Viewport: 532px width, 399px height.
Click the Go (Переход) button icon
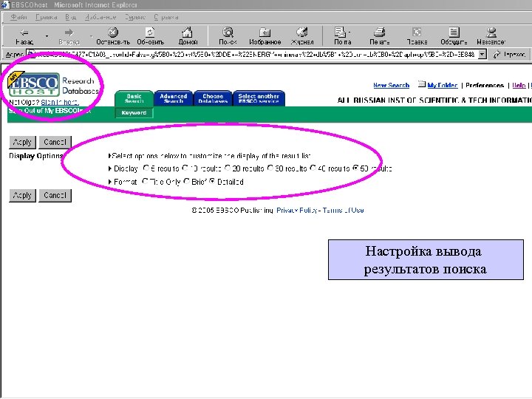(x=497, y=54)
